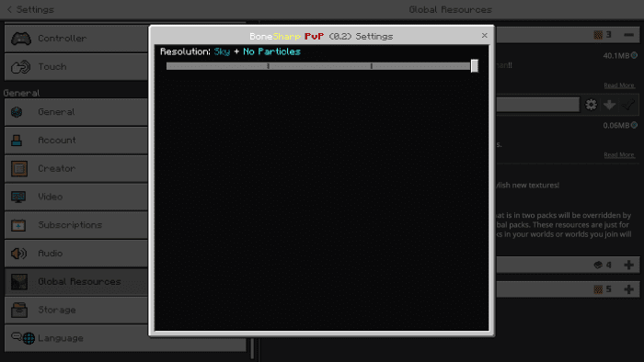644x362 pixels.
Task: Select the Audio speaker icon
Action: 18,254
